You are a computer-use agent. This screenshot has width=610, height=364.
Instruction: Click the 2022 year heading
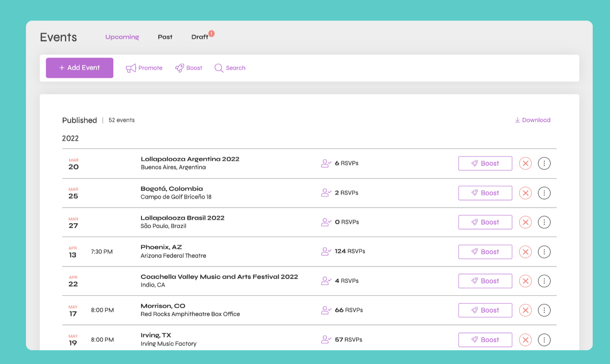pos(71,138)
